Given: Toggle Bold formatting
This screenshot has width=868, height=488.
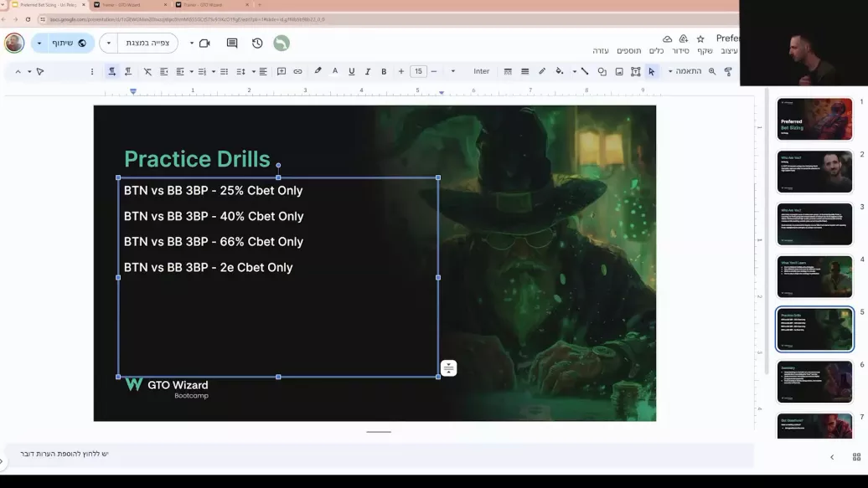Looking at the screenshot, I should [384, 71].
